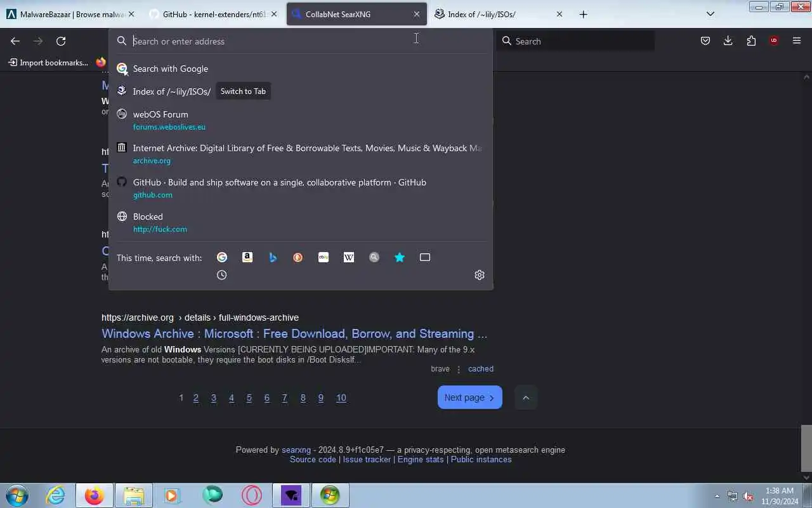Open the Downloads panel

pyautogui.click(x=728, y=41)
